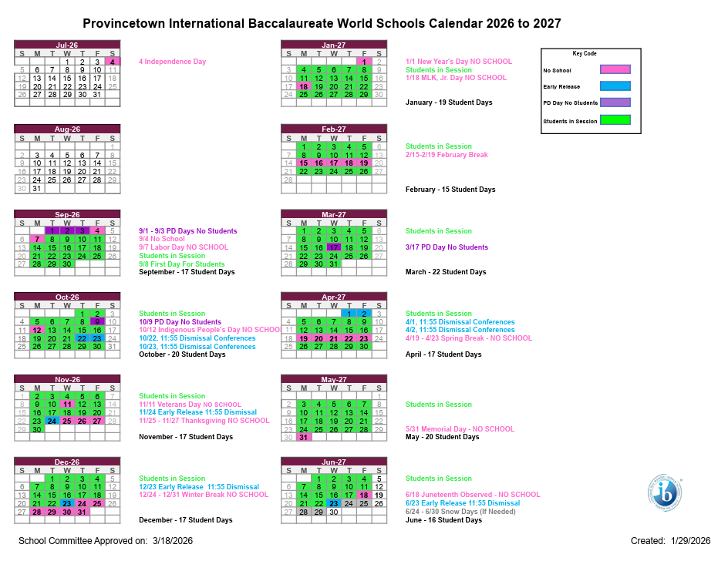Click the '11/11 Veterans Day' note
Viewport: 728px width, 561px height.
[190, 404]
